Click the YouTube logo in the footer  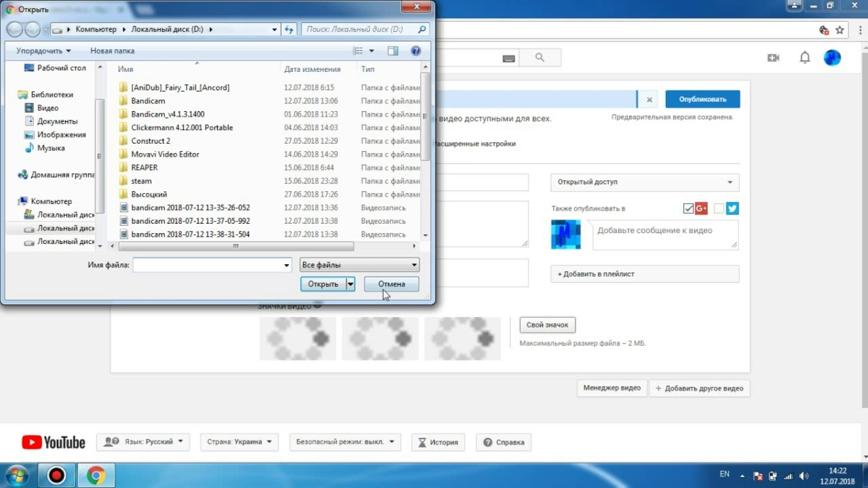54,443
